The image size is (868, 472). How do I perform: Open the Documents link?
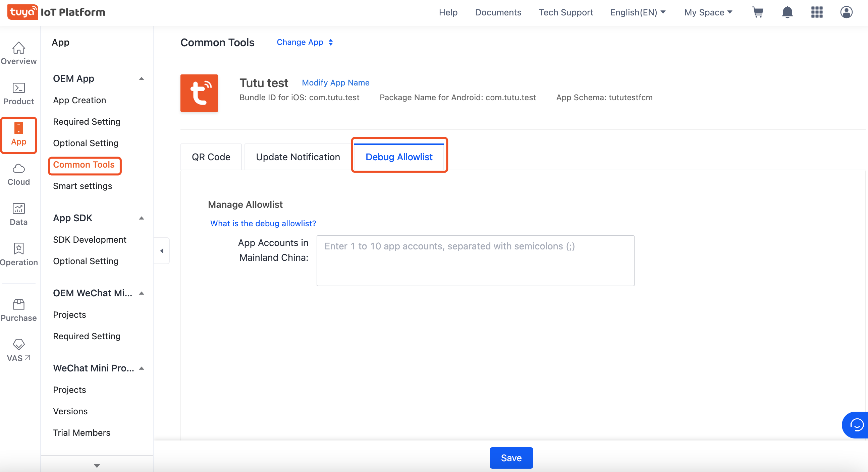[x=498, y=12]
